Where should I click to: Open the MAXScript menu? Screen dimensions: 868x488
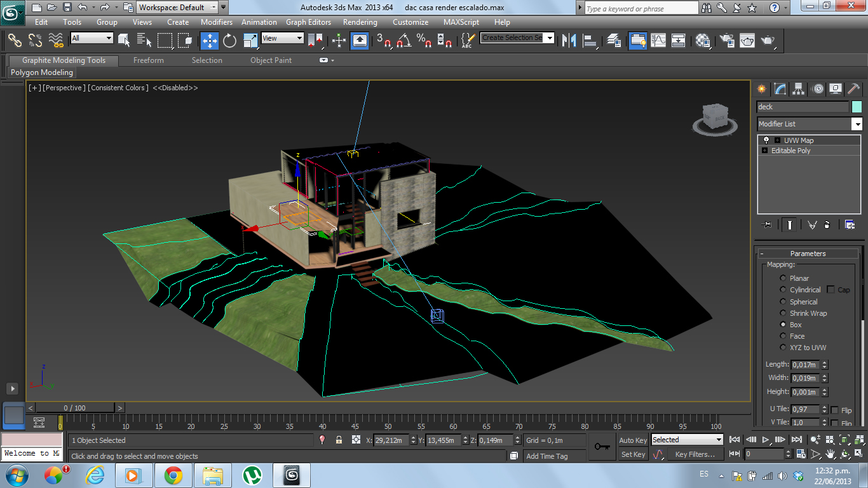coord(461,22)
